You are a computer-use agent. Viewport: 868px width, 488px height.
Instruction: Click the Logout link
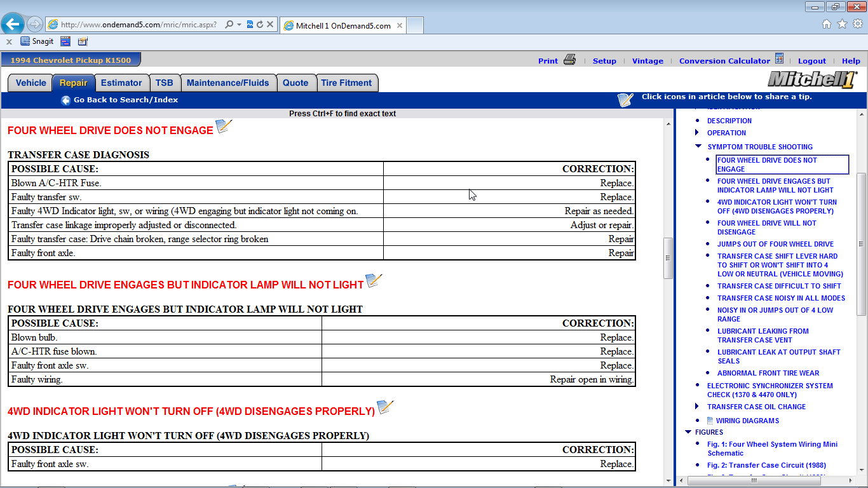coord(812,61)
